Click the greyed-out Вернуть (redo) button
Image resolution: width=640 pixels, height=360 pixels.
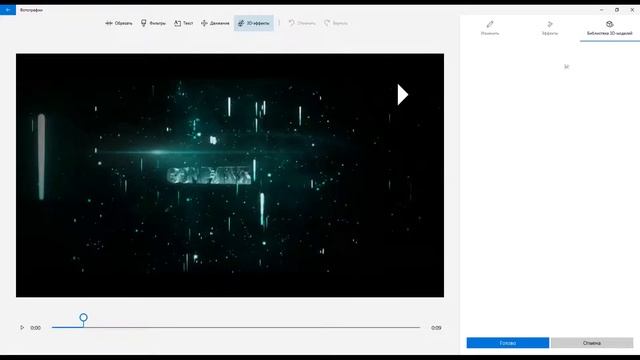pyautogui.click(x=336, y=23)
